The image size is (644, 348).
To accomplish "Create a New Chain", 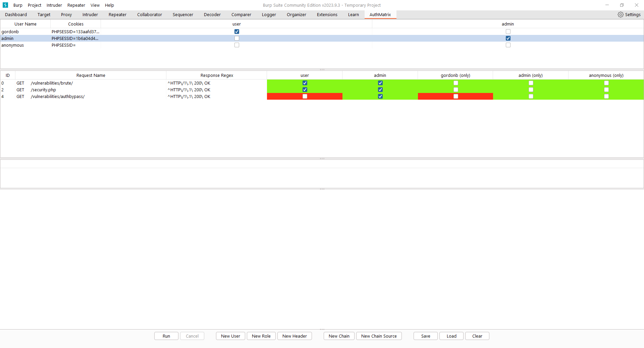I will tap(339, 336).
